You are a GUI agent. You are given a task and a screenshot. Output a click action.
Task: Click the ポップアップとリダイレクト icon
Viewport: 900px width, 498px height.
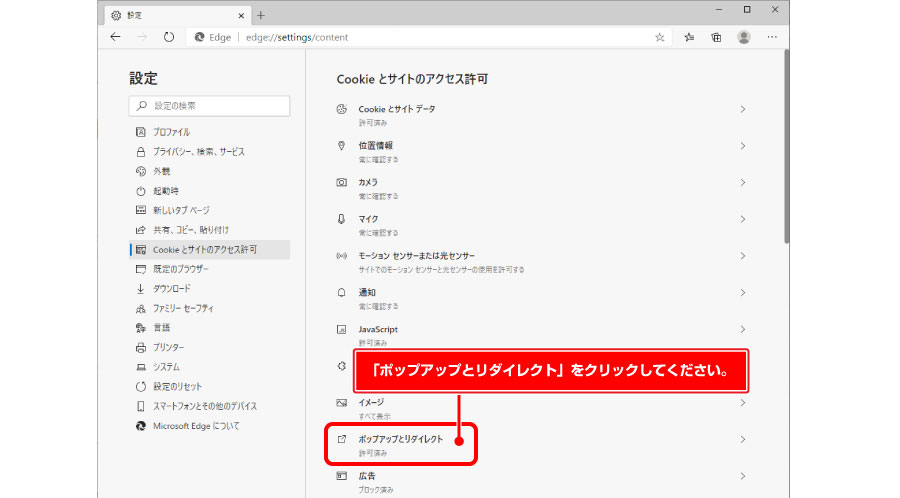[x=342, y=439]
